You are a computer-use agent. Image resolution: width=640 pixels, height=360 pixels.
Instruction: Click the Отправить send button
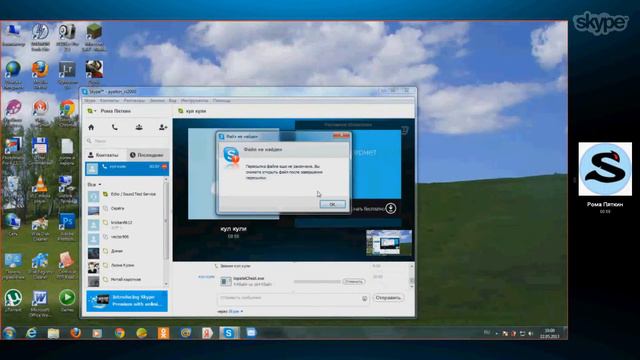click(388, 298)
